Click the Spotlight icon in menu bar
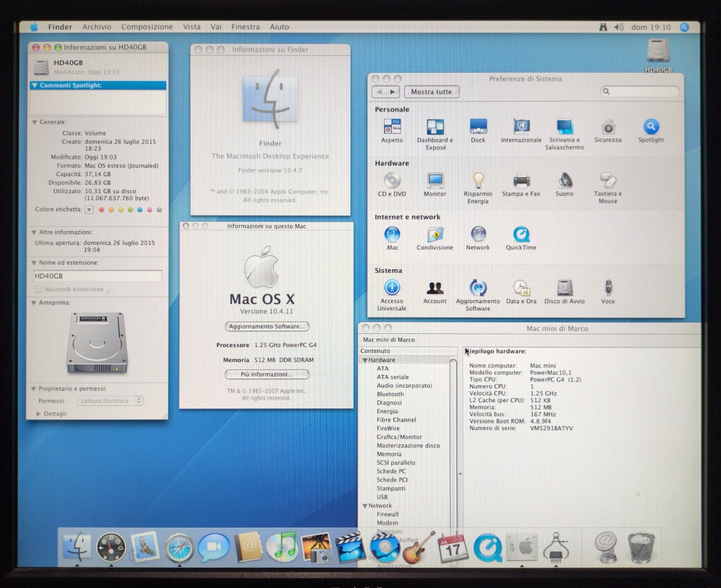This screenshot has height=588, width=721. coord(684,27)
